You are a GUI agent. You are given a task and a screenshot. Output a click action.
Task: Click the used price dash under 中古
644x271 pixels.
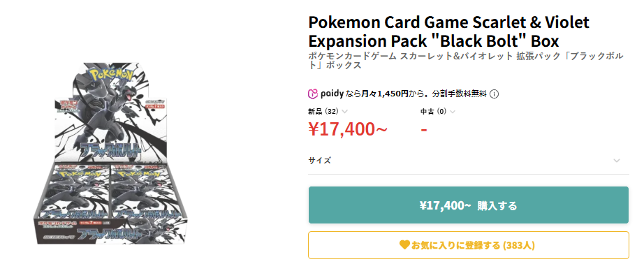tap(424, 129)
